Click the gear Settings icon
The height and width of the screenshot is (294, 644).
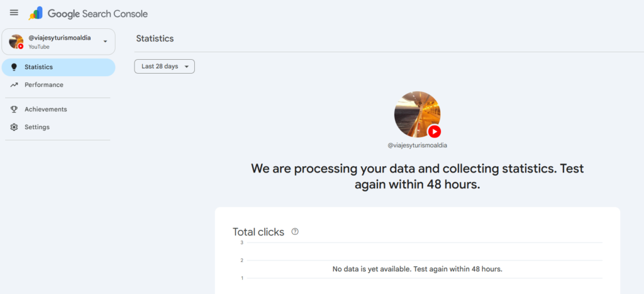(14, 127)
